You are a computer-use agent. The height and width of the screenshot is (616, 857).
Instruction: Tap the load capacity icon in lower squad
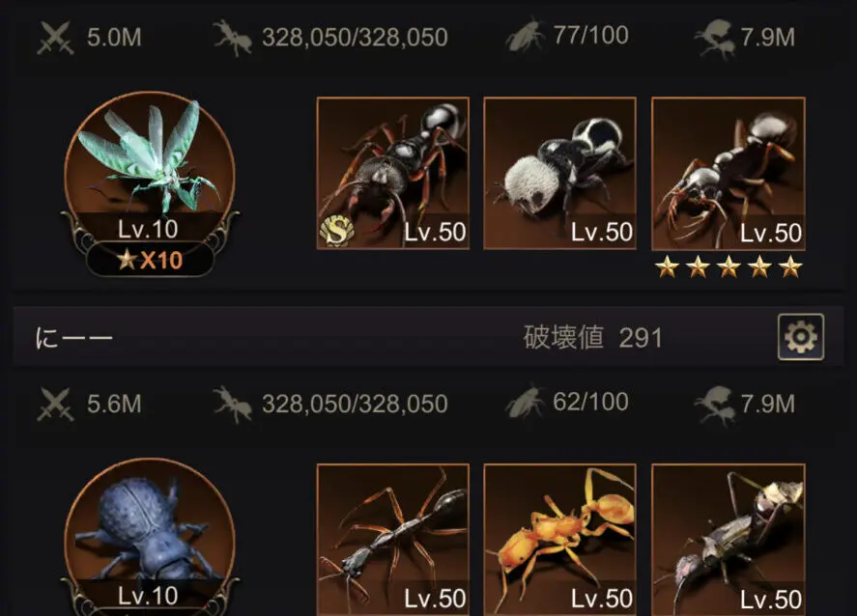(714, 406)
